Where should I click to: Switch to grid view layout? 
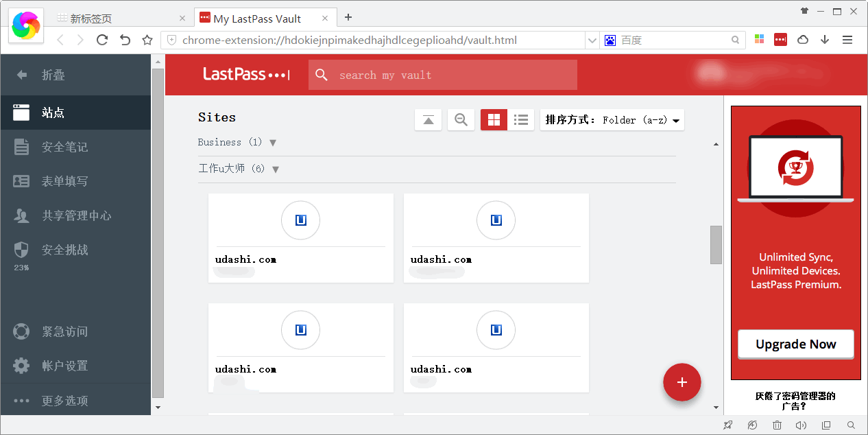point(494,120)
